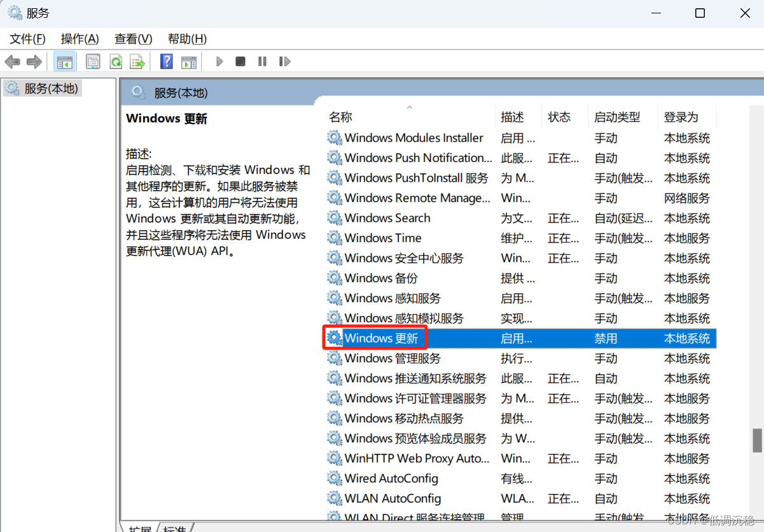Click the gear icon beside Windows Modules Installer
Viewport: 764px width, 532px height.
[x=335, y=138]
